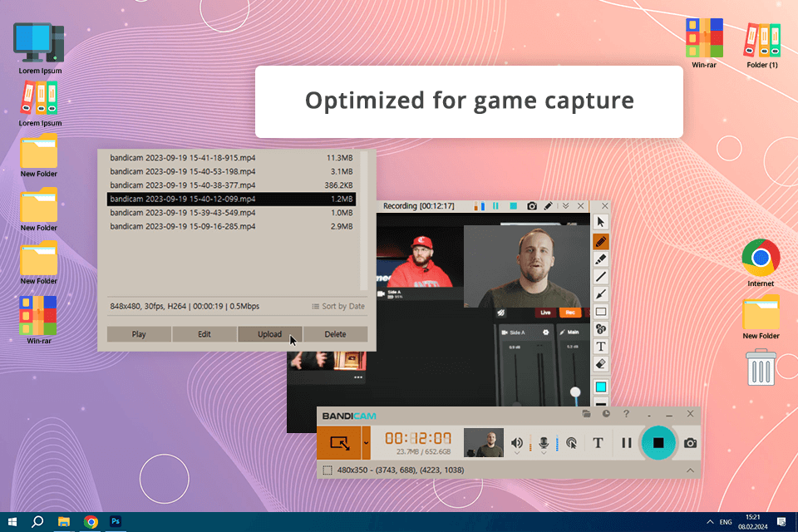The image size is (798, 532).
Task: Click the Live button in captured video
Action: 545,313
